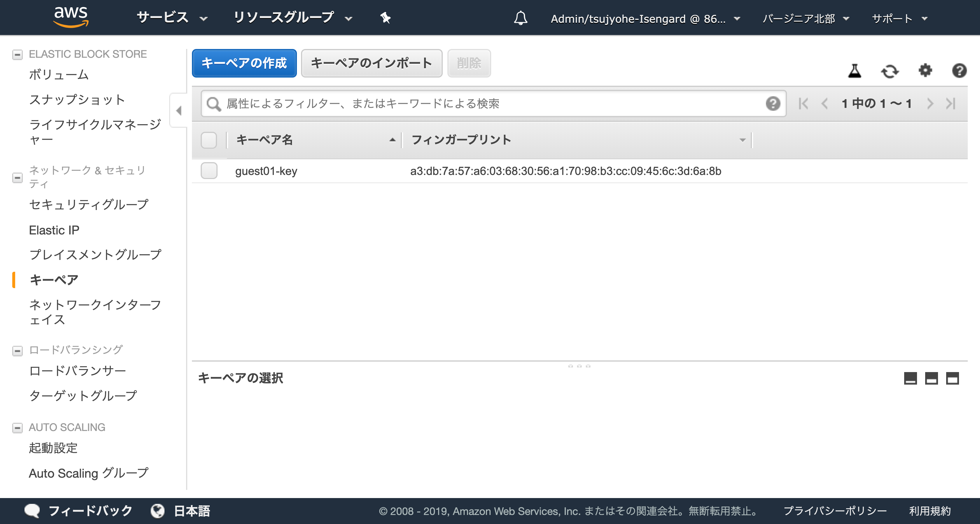Toggle the select-all header checkbox
This screenshot has height=524, width=980.
[209, 140]
